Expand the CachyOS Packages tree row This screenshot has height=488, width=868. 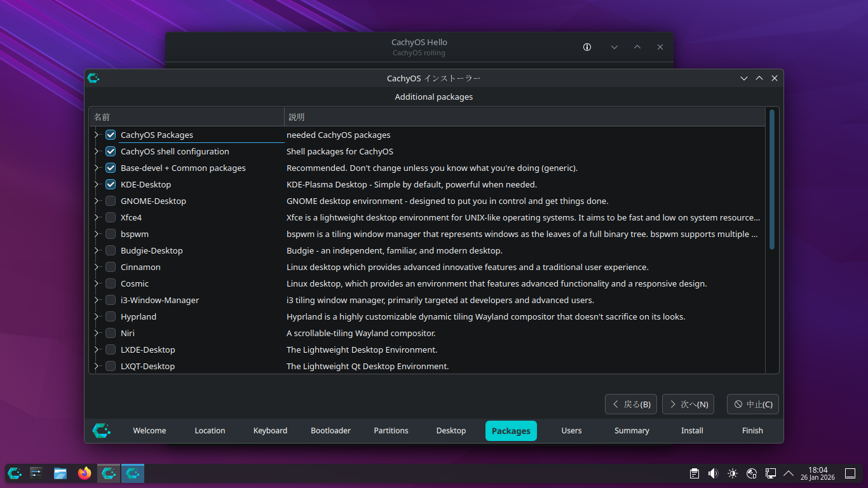click(97, 135)
